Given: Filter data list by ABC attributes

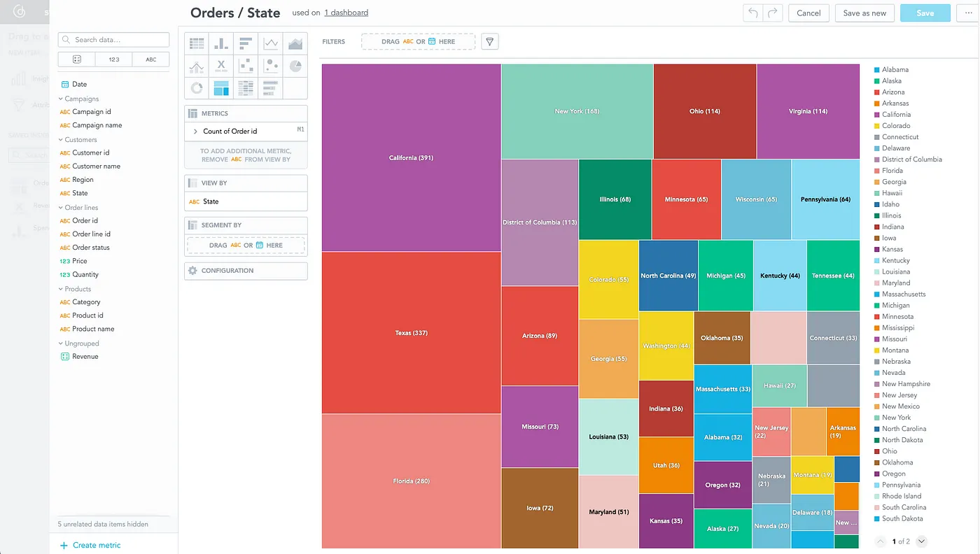Looking at the screenshot, I should [150, 59].
